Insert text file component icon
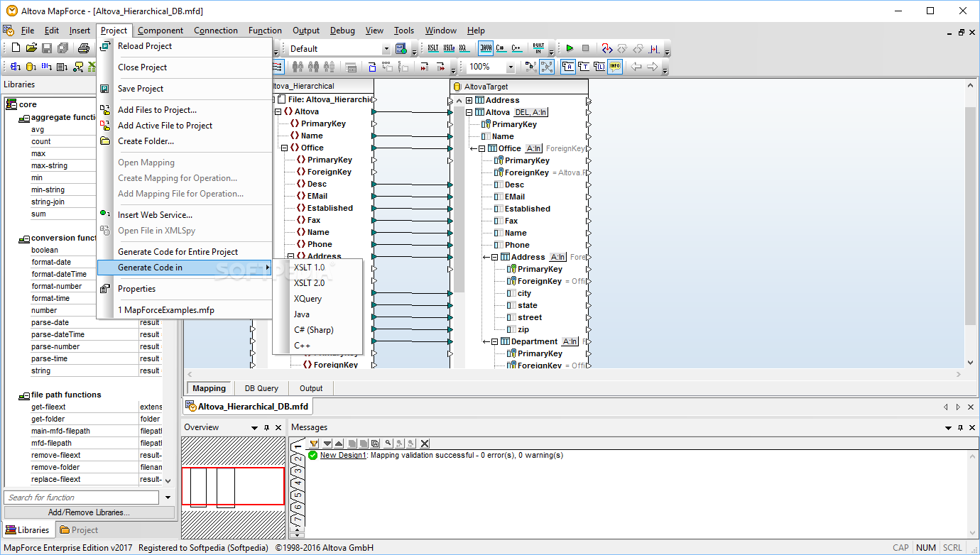Viewport: 980px width, 555px height. point(62,67)
